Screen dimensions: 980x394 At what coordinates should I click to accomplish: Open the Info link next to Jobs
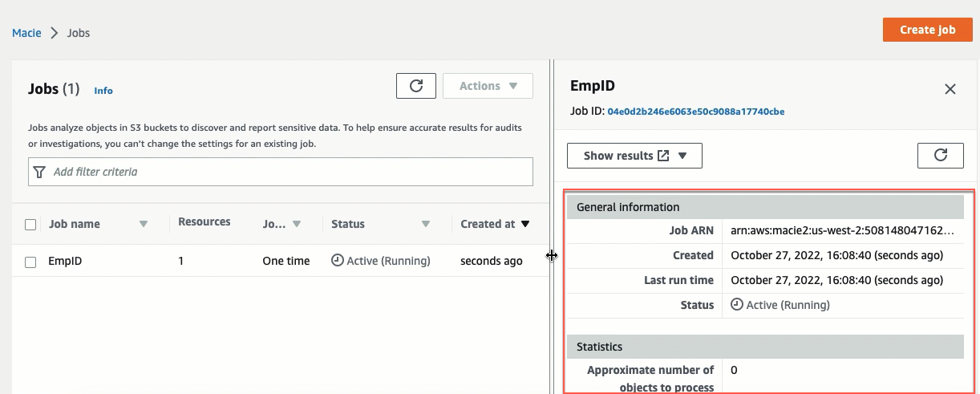point(103,91)
